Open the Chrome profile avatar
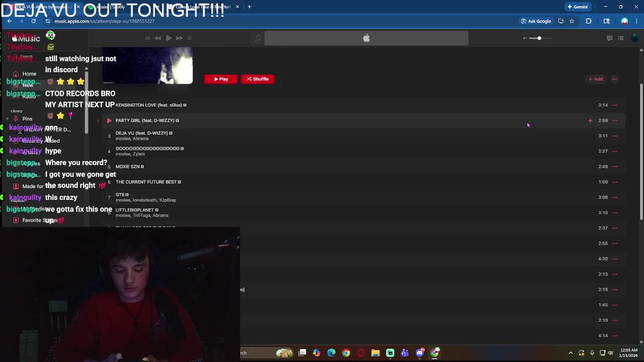The width and height of the screenshot is (644, 362). pos(624,21)
